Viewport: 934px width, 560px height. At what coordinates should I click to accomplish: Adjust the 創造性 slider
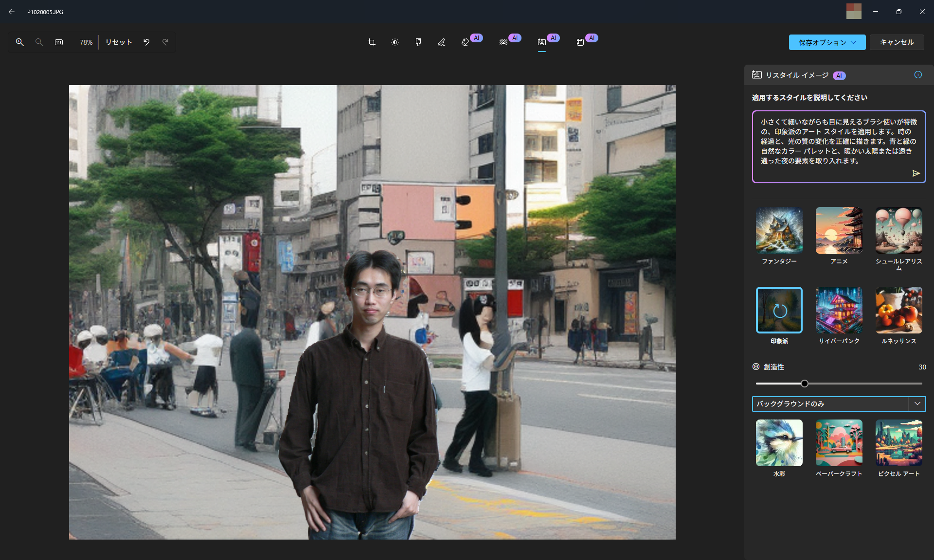(x=805, y=383)
